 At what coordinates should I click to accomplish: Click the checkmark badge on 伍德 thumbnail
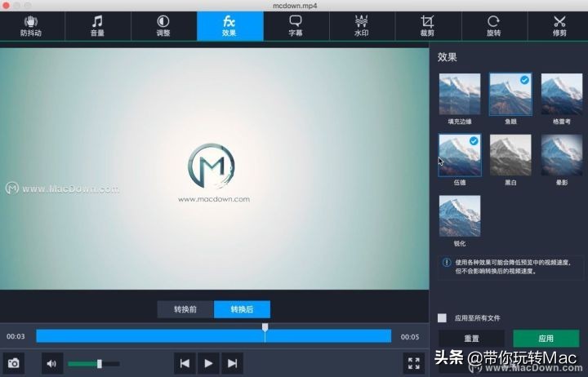[x=474, y=141]
